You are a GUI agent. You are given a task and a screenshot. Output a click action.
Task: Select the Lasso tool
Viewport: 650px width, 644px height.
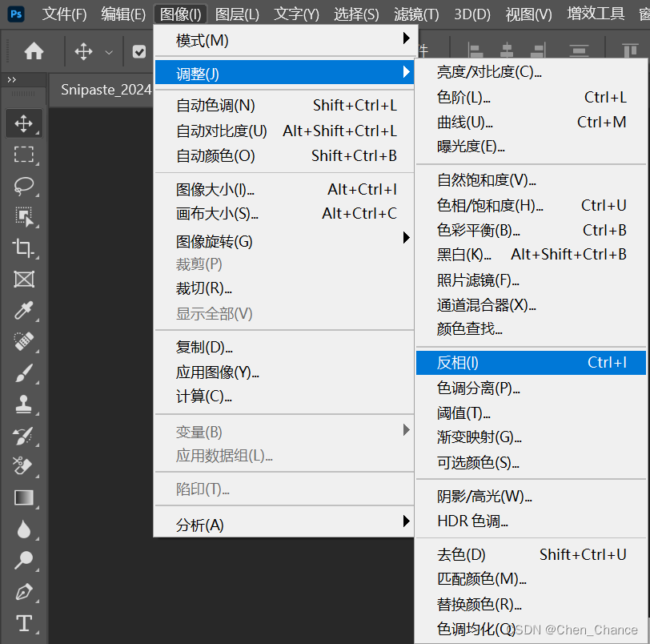click(24, 186)
